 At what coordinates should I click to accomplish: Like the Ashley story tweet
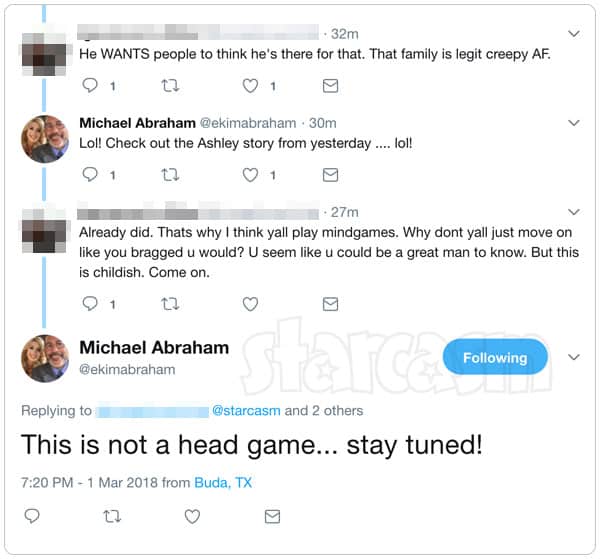[250, 175]
